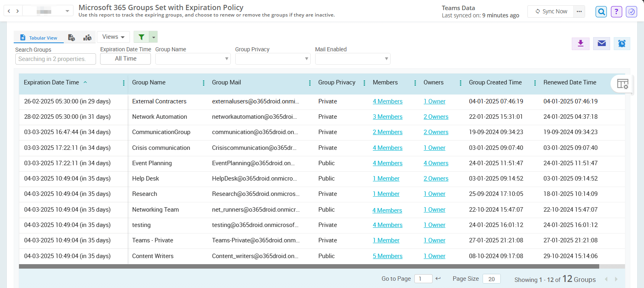Expand the arrow next to filter button
Viewport: 644px width, 288px height.
point(153,37)
